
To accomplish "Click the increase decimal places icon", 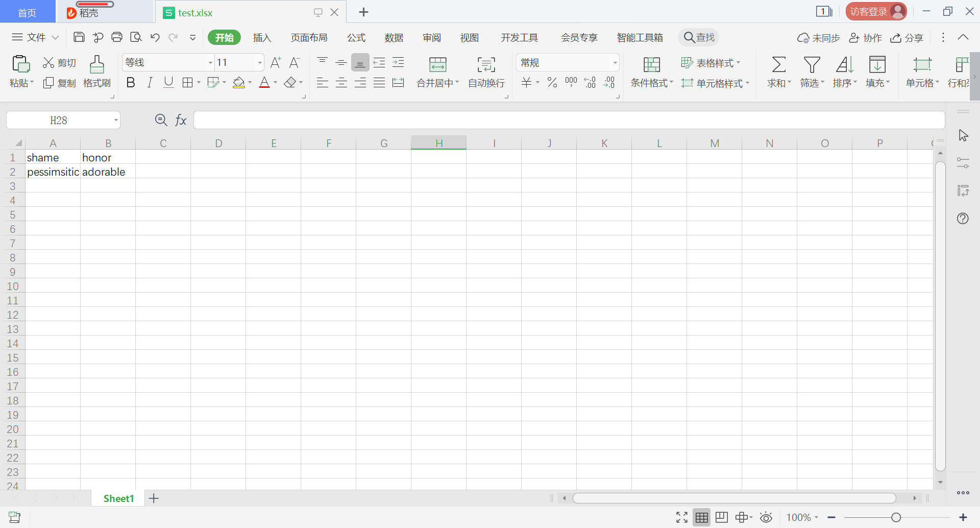I will tap(591, 82).
